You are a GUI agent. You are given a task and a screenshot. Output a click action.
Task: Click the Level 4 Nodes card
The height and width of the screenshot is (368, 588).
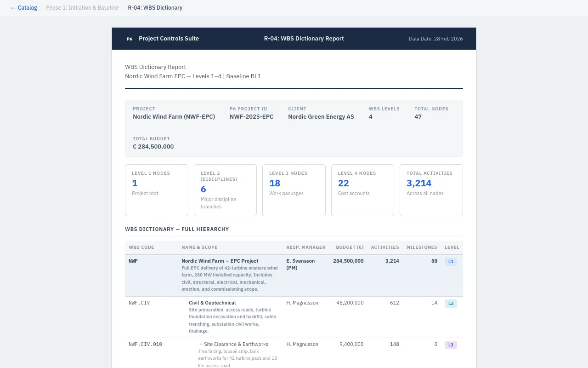click(362, 190)
